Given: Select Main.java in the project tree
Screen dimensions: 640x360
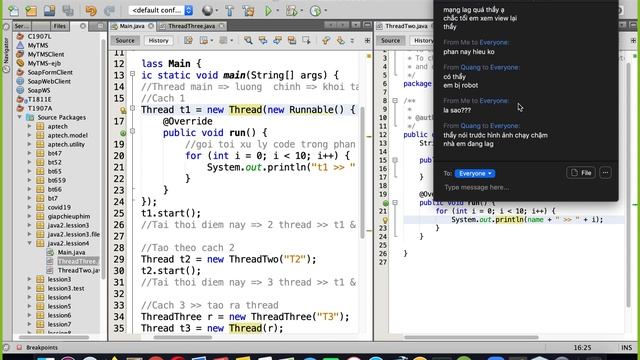Looking at the screenshot, I should point(71,252).
